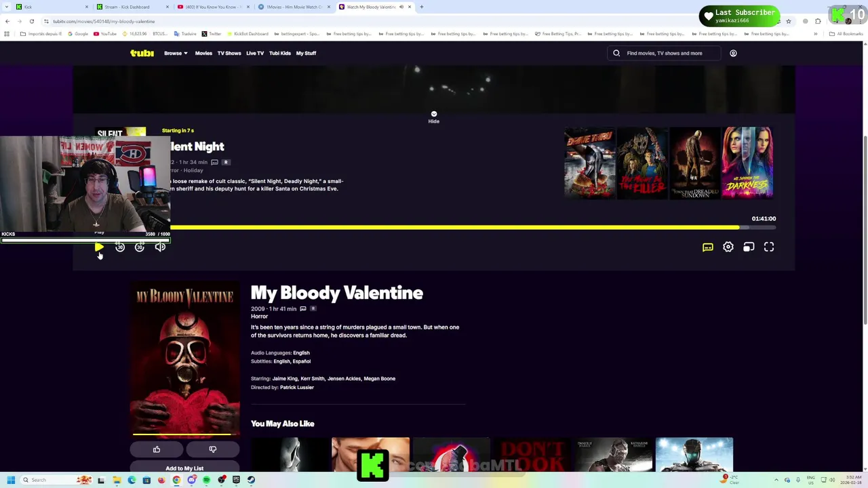Image resolution: width=868 pixels, height=488 pixels.
Task: Click the search field for movies and shows
Action: (x=665, y=53)
